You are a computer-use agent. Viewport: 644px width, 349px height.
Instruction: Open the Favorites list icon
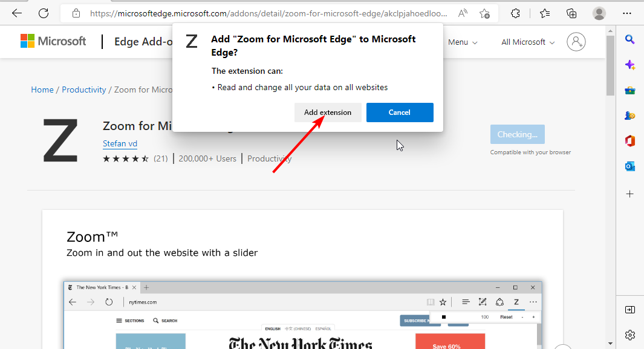coord(545,13)
